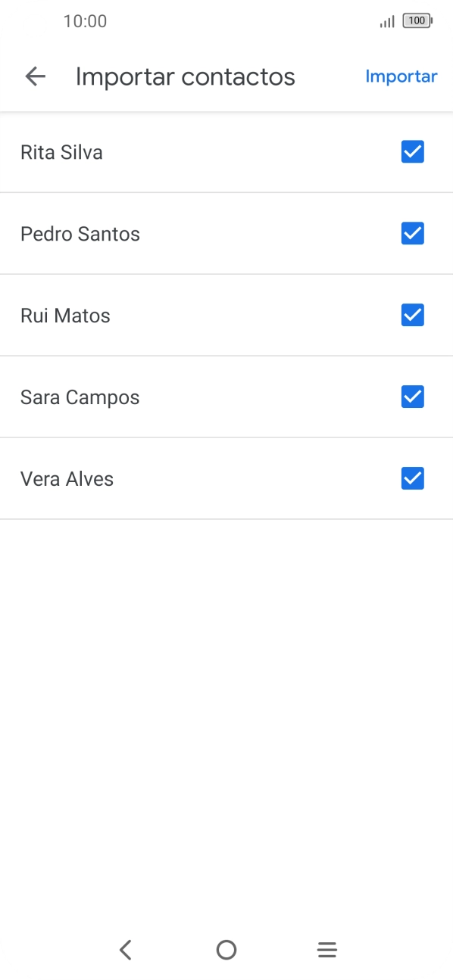Toggle the checkbox for Rui Matos
The width and height of the screenshot is (453, 980).
coord(412,315)
